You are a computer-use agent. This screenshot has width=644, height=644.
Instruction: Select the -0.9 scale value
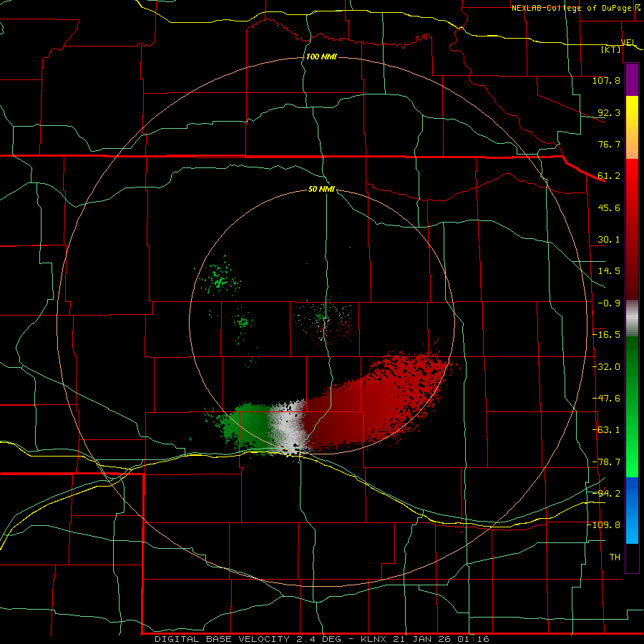tap(609, 303)
